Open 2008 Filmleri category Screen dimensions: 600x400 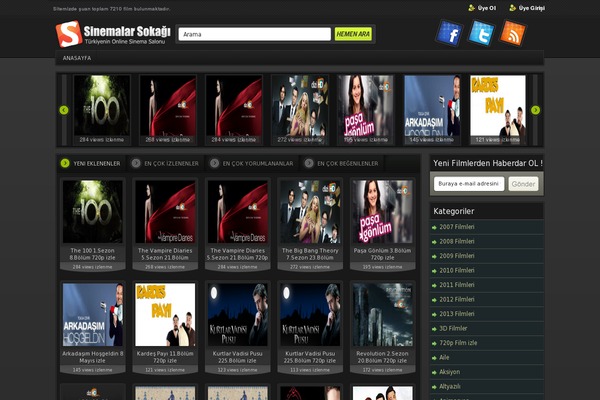457,242
